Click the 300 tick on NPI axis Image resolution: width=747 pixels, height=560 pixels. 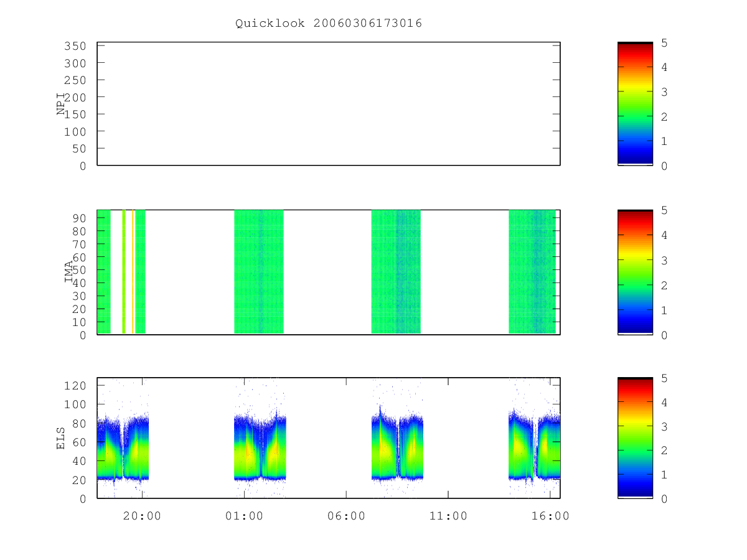74,63
